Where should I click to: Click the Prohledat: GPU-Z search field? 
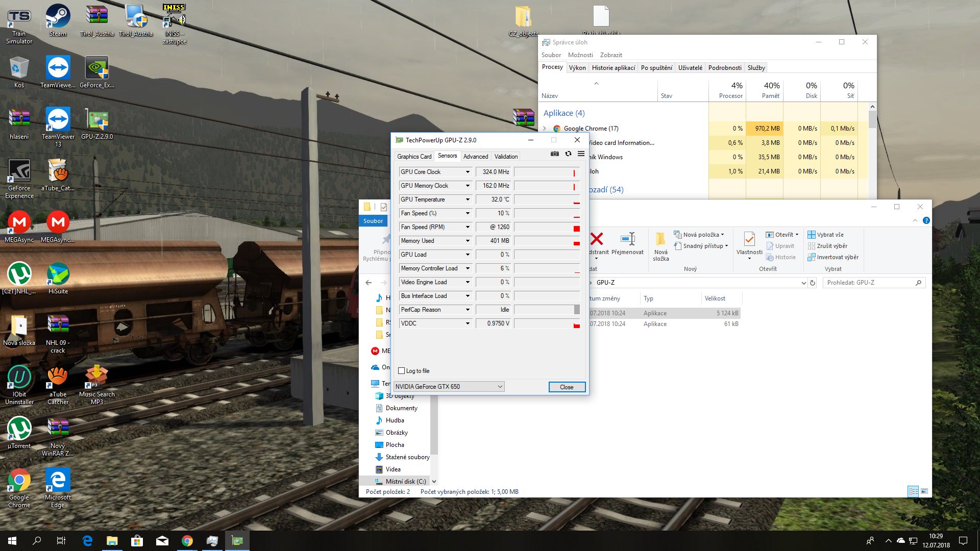pos(873,283)
